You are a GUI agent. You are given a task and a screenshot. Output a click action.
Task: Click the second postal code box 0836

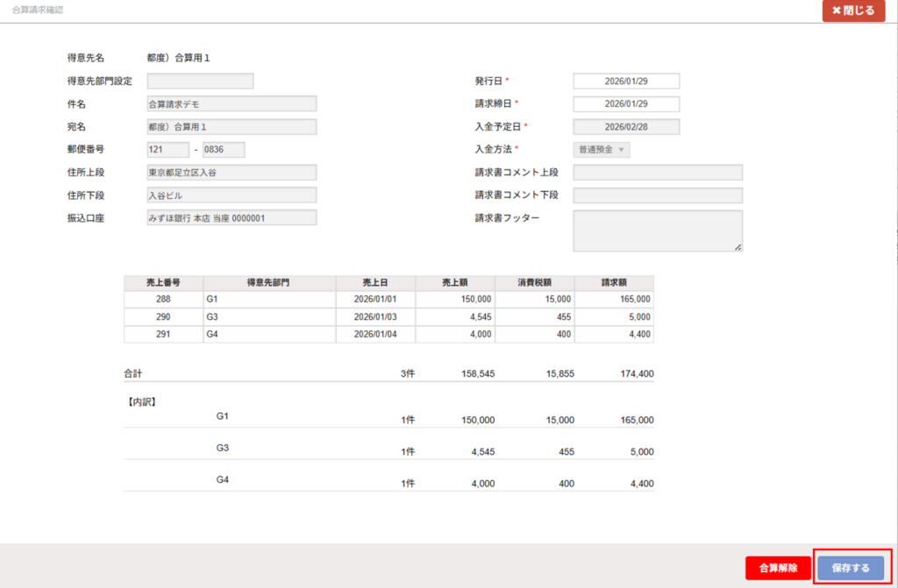coord(224,150)
